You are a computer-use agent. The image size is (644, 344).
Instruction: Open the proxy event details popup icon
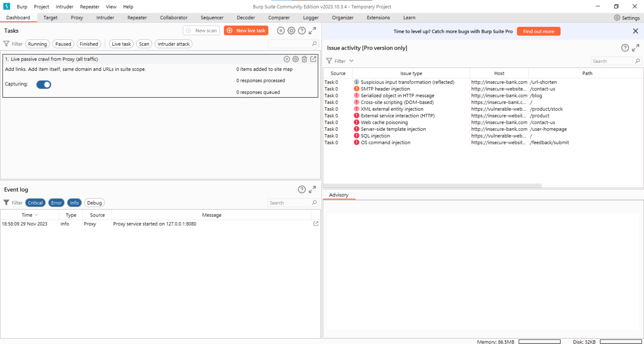click(x=316, y=224)
